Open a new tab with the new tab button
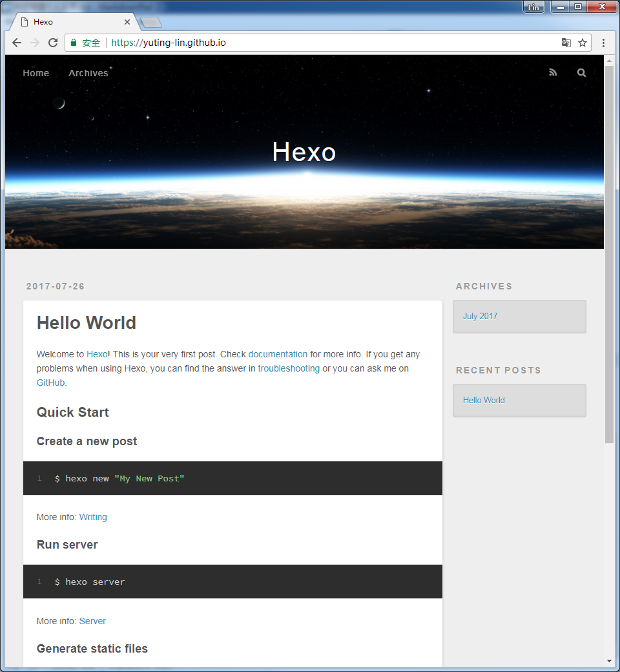Screen dimensions: 620x672 (151, 22)
